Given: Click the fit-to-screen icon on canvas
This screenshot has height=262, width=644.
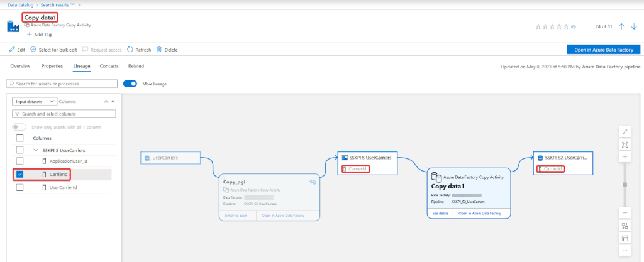Looking at the screenshot, I should (625, 144).
